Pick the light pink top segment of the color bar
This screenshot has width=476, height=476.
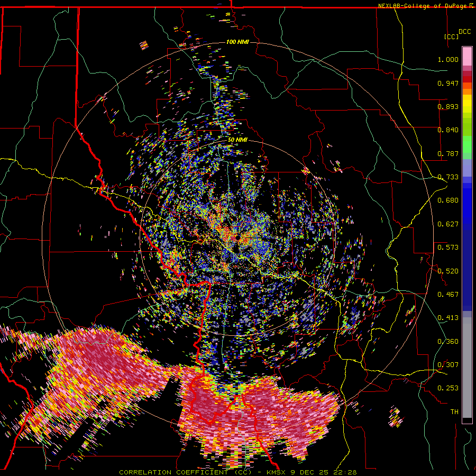[467, 56]
